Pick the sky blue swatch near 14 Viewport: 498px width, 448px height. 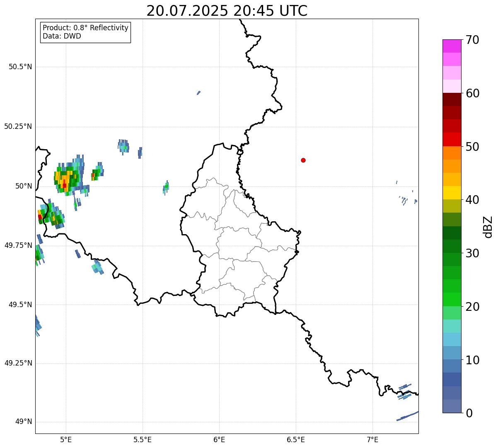(452, 339)
